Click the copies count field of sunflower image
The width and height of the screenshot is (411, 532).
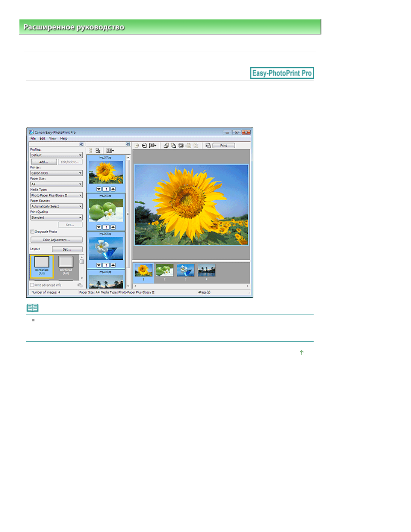(x=106, y=189)
